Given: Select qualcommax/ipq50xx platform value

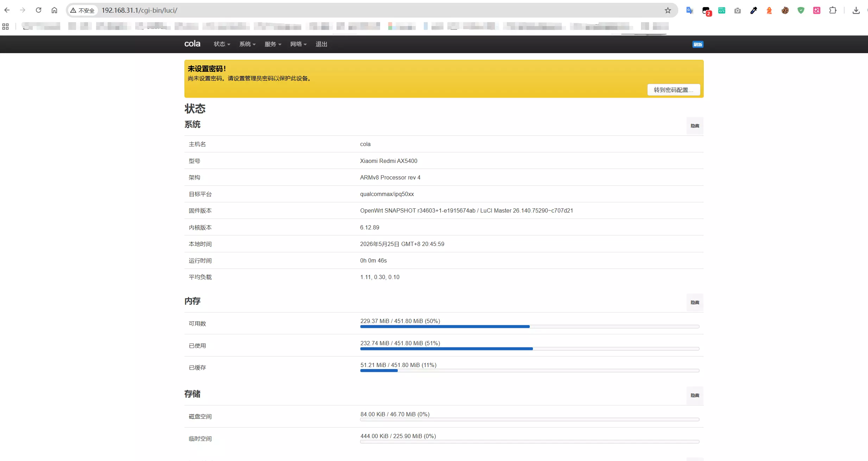Looking at the screenshot, I should pyautogui.click(x=387, y=194).
